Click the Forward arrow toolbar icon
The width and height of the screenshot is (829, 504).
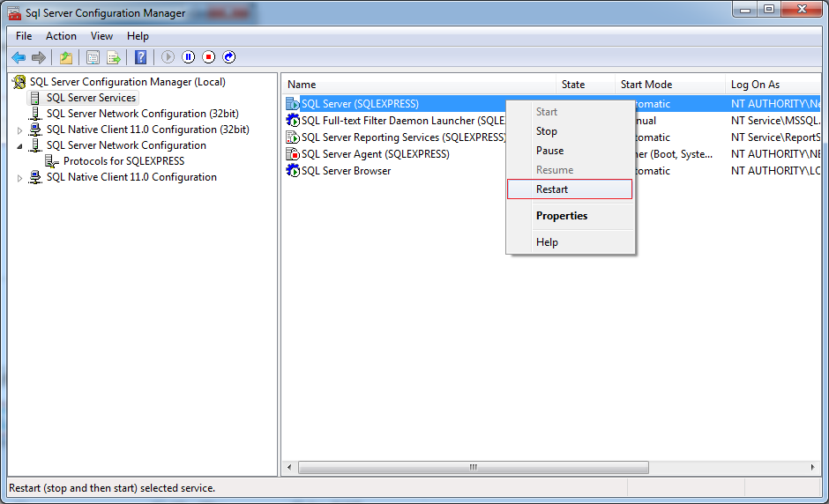[39, 57]
